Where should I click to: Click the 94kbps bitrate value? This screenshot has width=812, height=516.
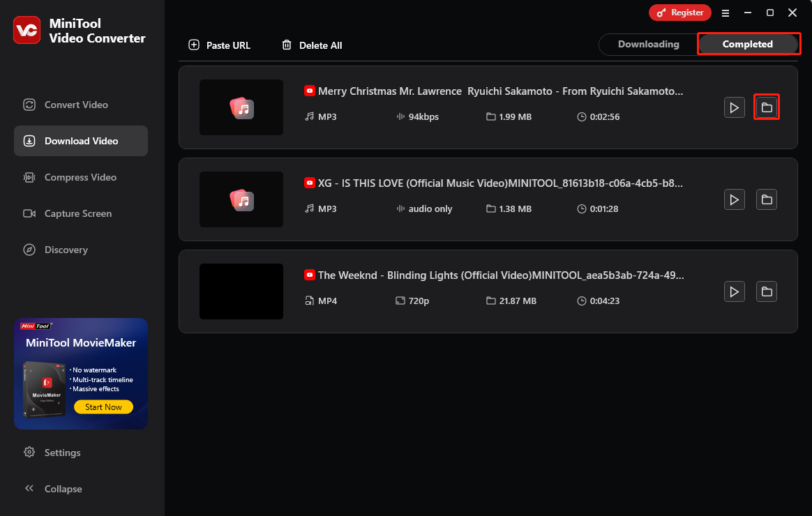click(x=423, y=117)
